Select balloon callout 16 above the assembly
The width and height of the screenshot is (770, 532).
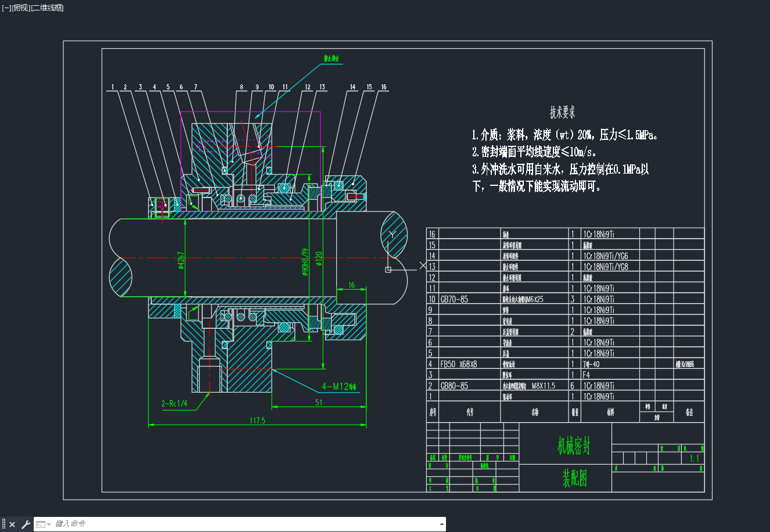click(x=384, y=88)
